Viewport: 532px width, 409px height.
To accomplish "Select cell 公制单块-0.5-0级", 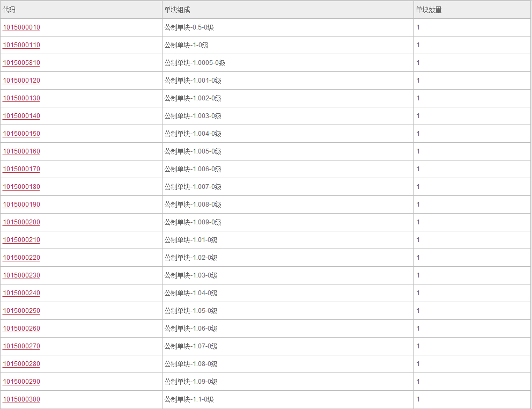I will coord(287,27).
